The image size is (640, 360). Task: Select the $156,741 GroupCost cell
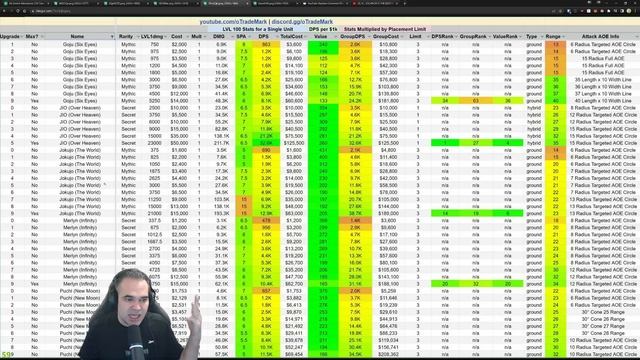pos(388,347)
